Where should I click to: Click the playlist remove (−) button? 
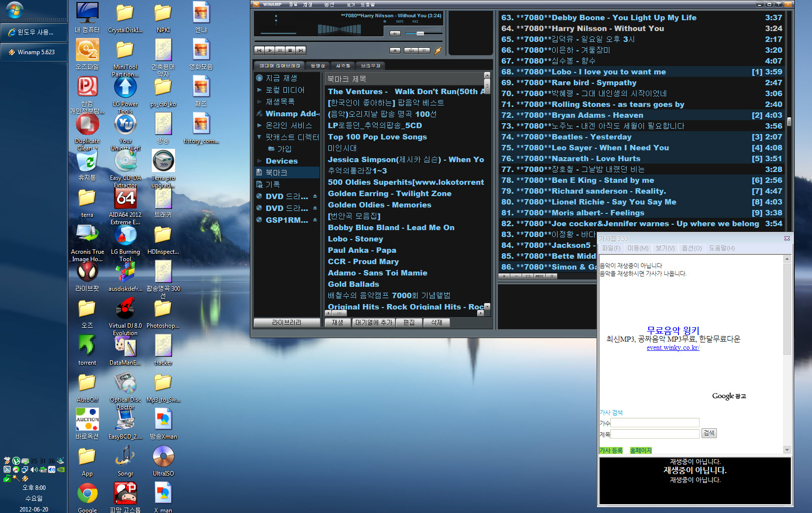[516, 276]
